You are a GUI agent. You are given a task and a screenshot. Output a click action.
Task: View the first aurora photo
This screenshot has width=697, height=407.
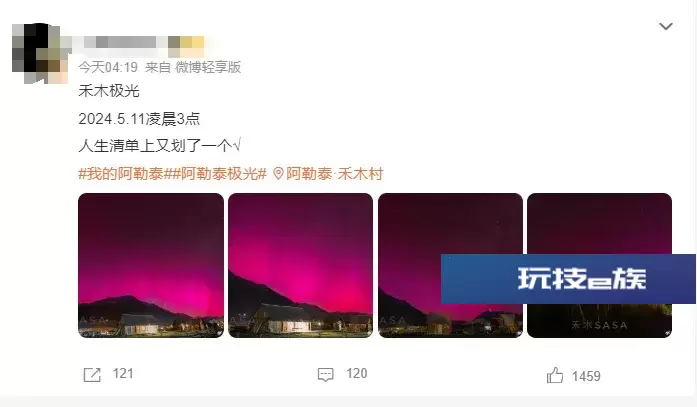click(x=151, y=265)
